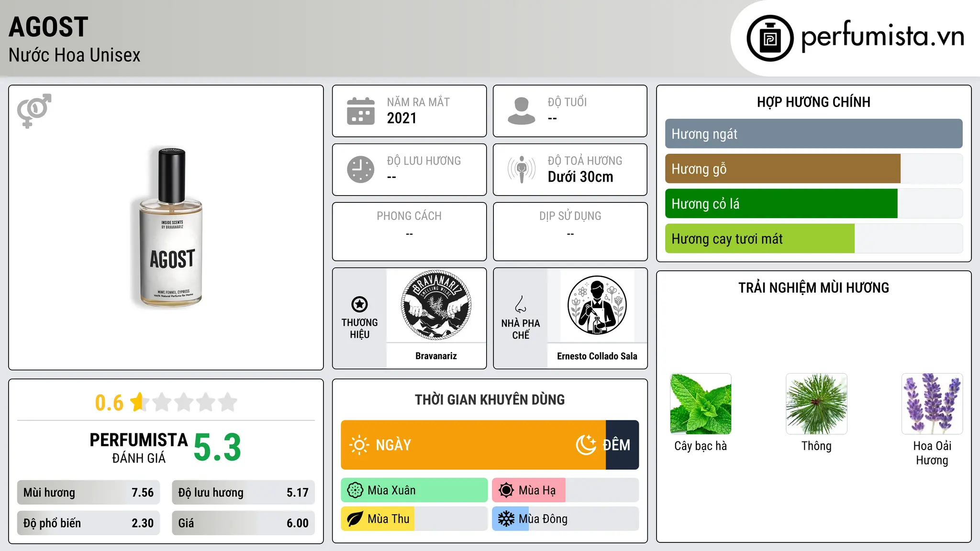Select the Hoa Oải Hương lavender note image
Viewport: 980px width, 551px height.
coord(932,404)
